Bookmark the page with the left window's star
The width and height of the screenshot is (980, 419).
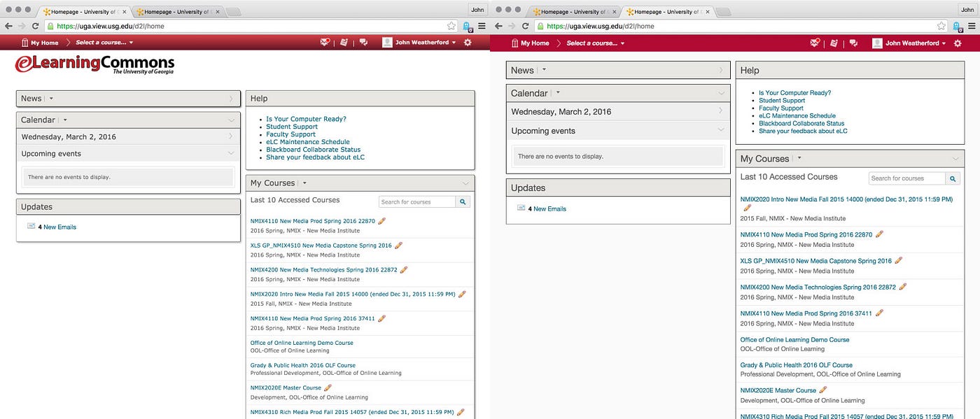click(x=451, y=26)
